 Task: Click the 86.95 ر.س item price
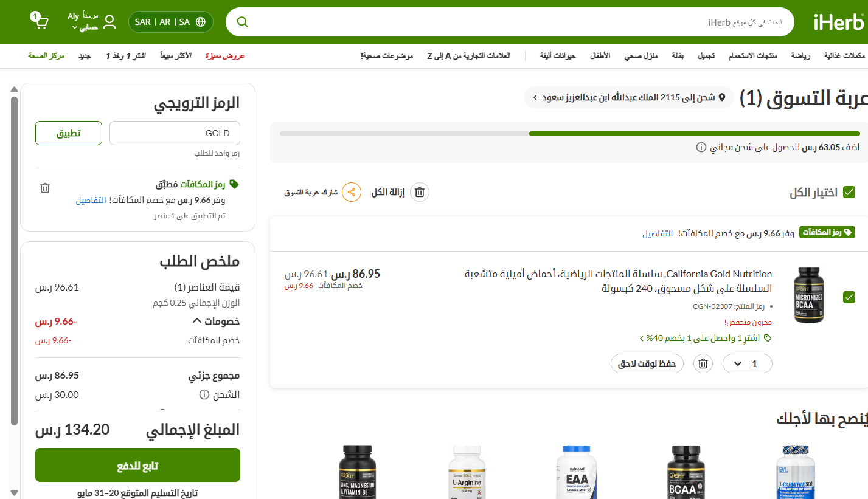[356, 274]
